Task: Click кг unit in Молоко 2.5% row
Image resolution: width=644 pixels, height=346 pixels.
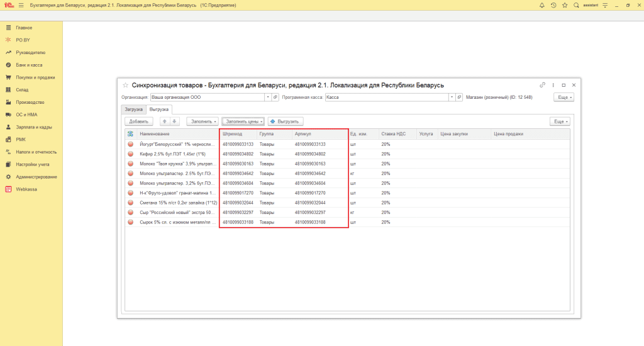Action: point(352,174)
